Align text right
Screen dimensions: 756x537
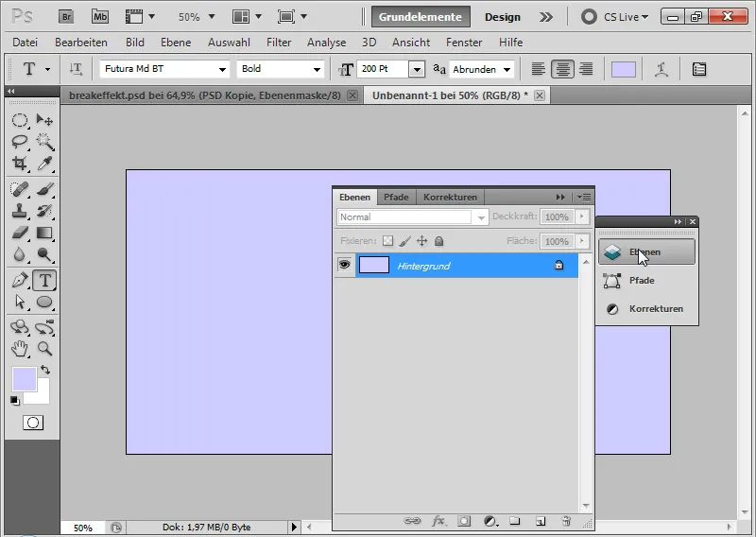coord(586,69)
